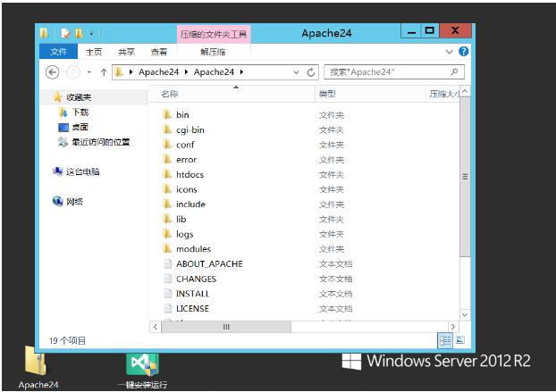This screenshot has height=392, width=556.
Task: Select the ABOUT_APACHE text file icon
Action: [x=168, y=263]
